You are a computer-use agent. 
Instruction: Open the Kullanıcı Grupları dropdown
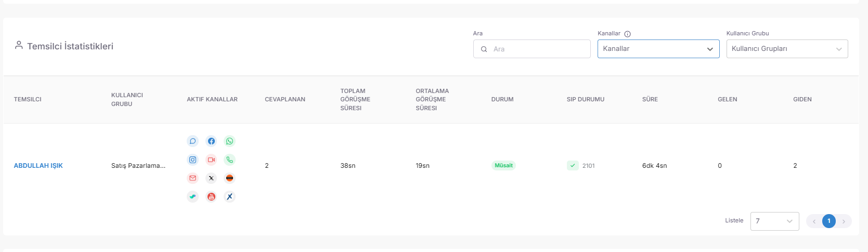787,49
